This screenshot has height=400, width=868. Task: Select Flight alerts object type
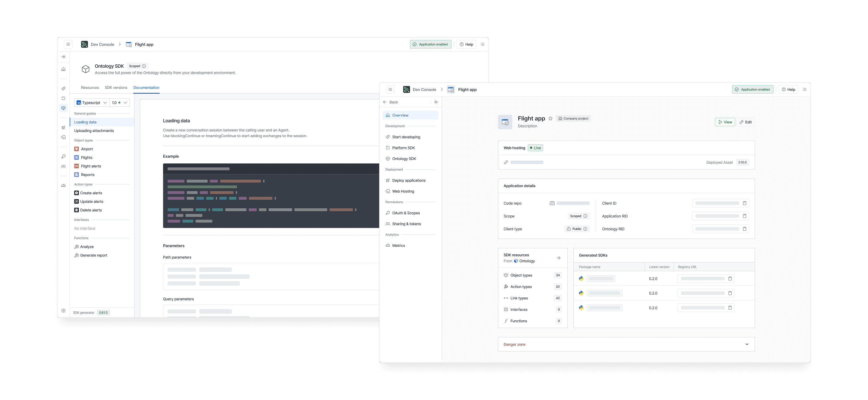click(x=91, y=166)
